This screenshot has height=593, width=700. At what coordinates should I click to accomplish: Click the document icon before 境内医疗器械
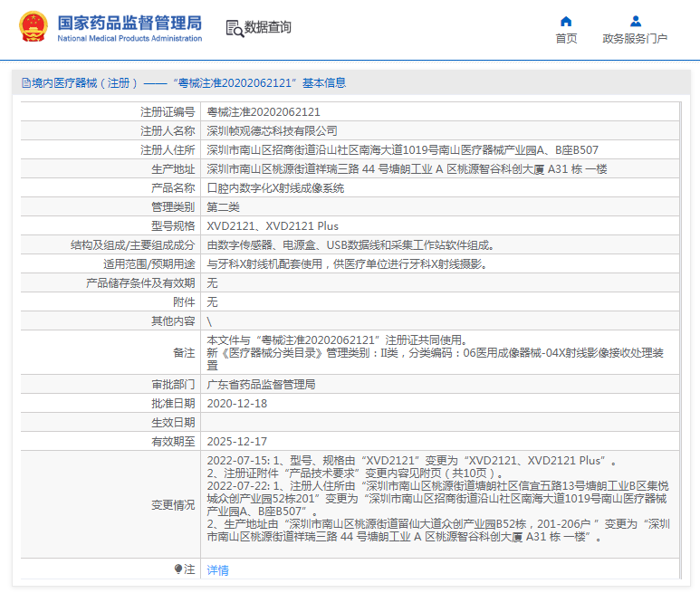tap(26, 83)
